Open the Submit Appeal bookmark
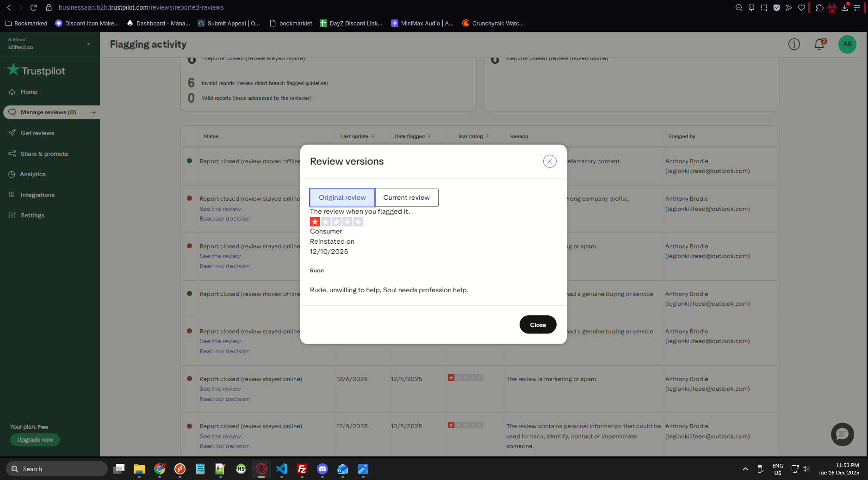This screenshot has width=868, height=480. pyautogui.click(x=229, y=24)
